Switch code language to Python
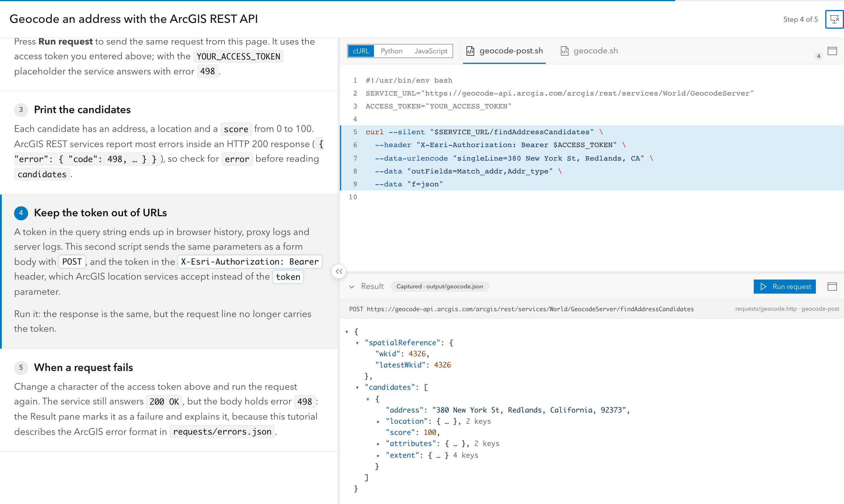The image size is (844, 504). [x=391, y=51]
